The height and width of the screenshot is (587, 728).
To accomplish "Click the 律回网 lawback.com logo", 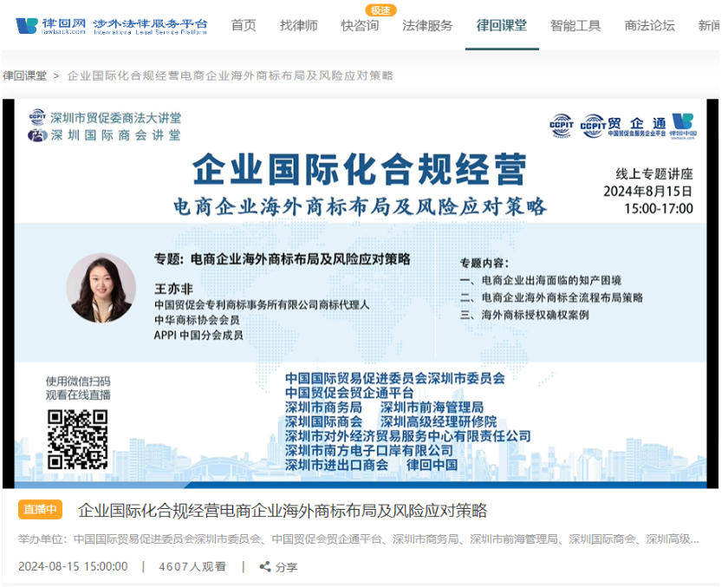I will tap(50, 26).
